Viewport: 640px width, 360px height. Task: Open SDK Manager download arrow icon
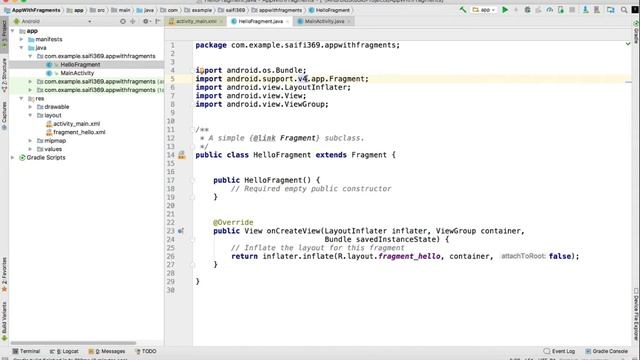click(585, 10)
